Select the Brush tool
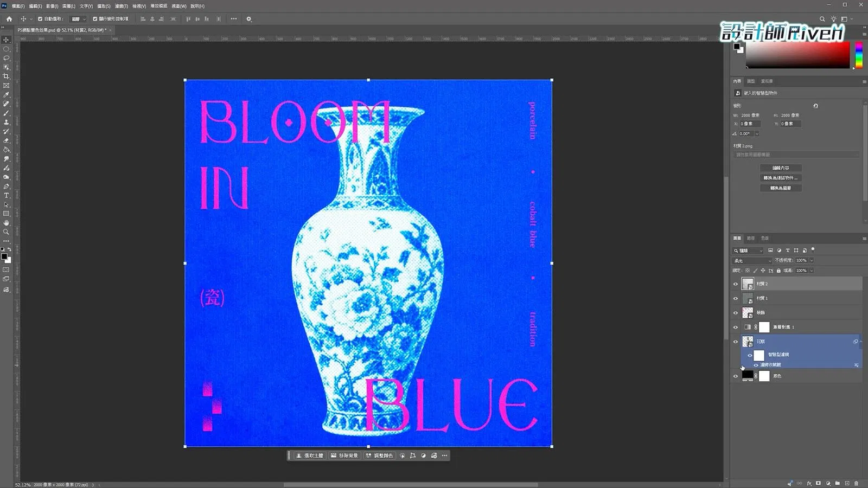The image size is (868, 488). click(7, 113)
